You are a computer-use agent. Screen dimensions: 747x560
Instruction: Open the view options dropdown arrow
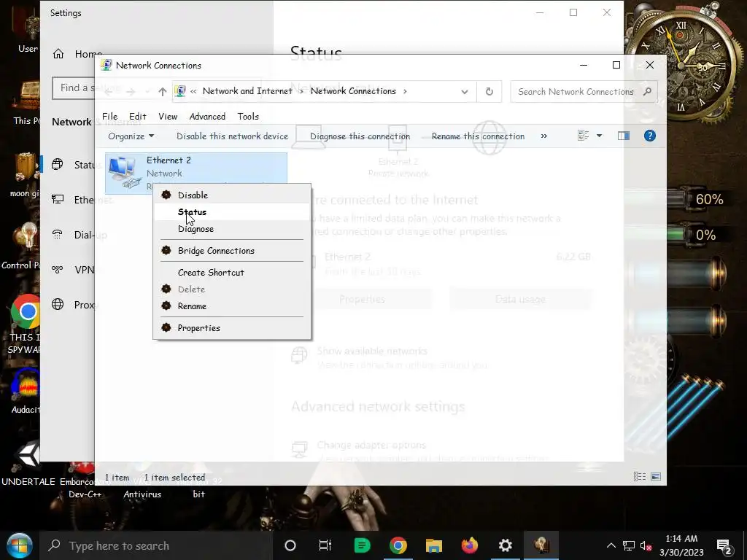600,136
